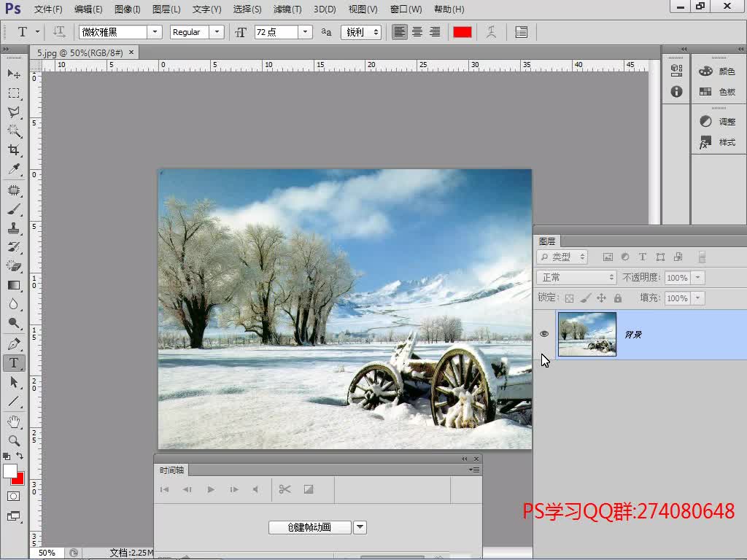Click the 创建帧动画 button
Viewport: 747px width, 560px height.
[x=309, y=527]
